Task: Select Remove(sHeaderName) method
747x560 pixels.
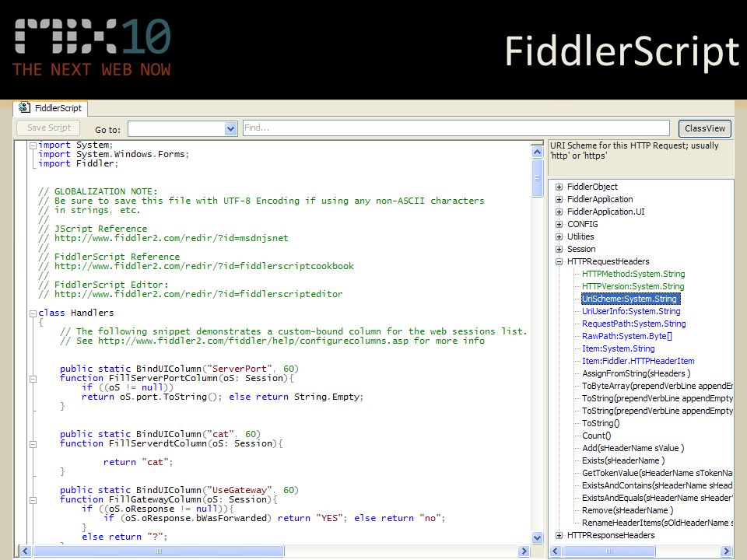Action: pos(627,510)
